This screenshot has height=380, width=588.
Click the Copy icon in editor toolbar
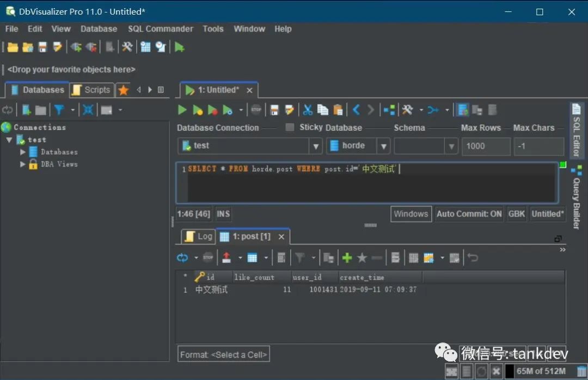click(x=322, y=110)
